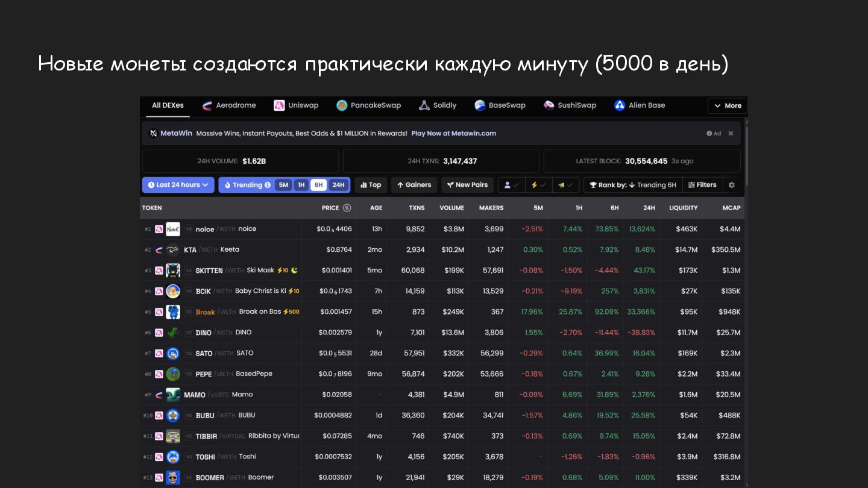Show Gainers list

click(414, 185)
